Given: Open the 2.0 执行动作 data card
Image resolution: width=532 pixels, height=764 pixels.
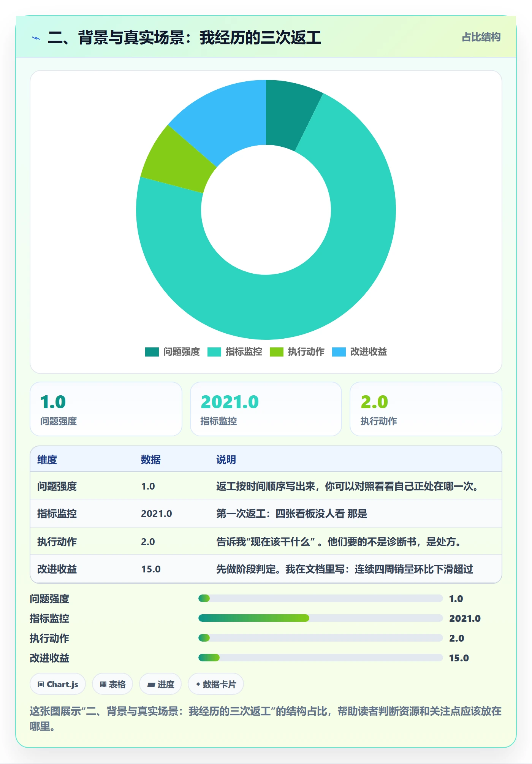Looking at the screenshot, I should (x=426, y=409).
